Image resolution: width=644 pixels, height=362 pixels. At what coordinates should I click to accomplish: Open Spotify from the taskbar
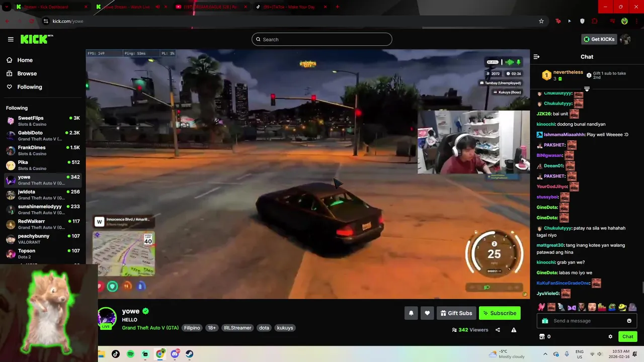pyautogui.click(x=130, y=354)
